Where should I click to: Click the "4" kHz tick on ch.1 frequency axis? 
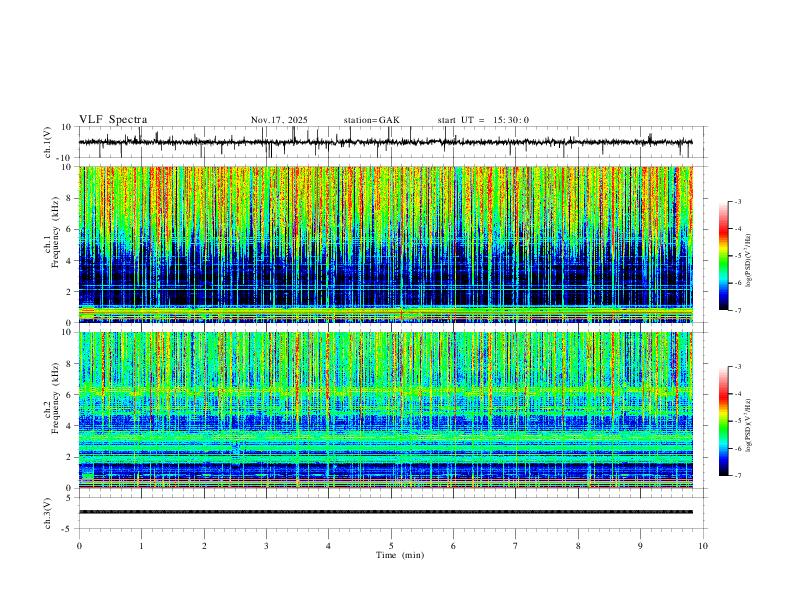[x=70, y=261]
